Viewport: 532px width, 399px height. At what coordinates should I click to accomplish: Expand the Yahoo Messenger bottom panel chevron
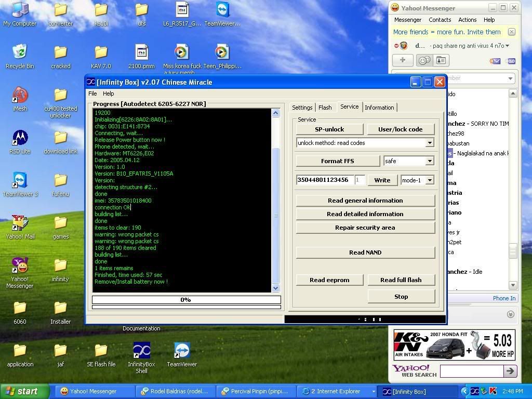(511, 314)
